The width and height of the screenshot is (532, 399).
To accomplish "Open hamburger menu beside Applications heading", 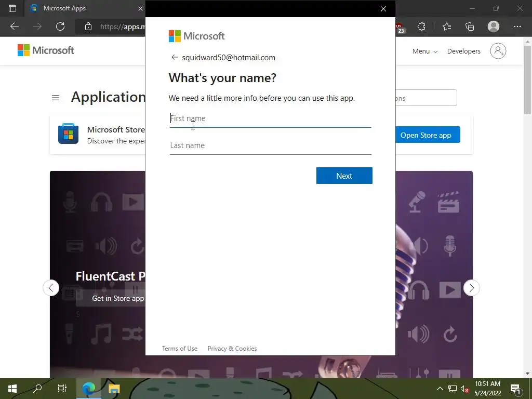I will [56, 98].
